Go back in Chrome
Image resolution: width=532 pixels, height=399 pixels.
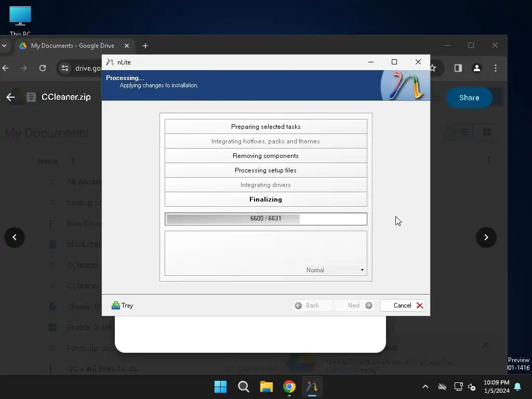click(x=5, y=68)
